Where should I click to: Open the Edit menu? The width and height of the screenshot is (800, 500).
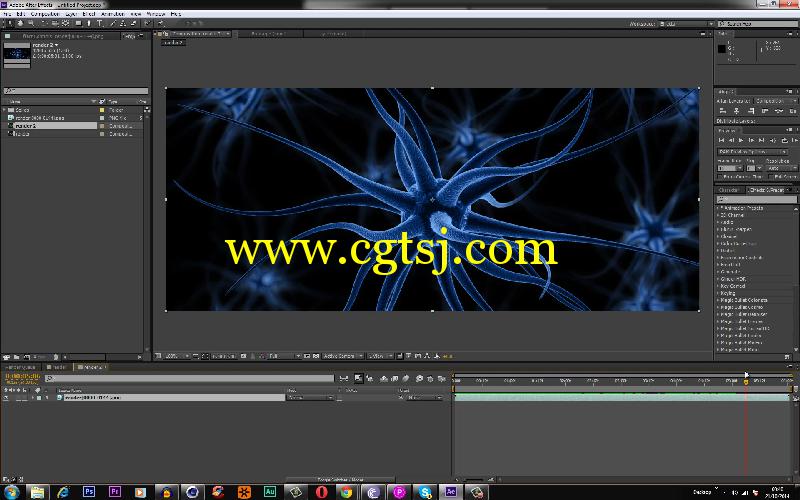coord(20,14)
